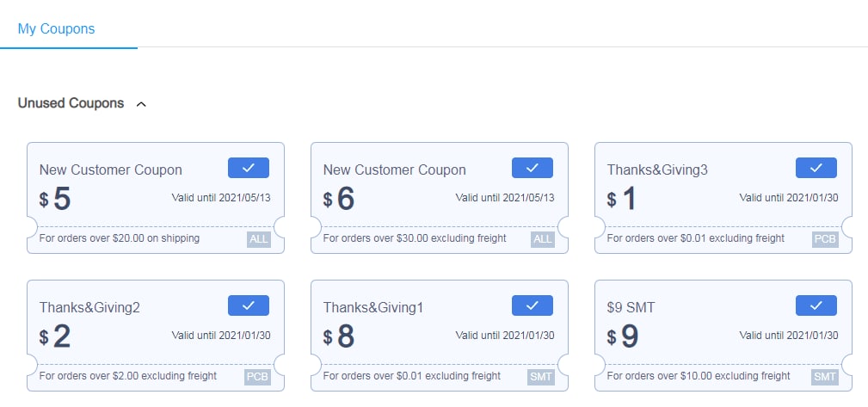Viewport: 868px width, 407px height.
Task: Collapse the Unused Coupons section chevron
Action: 141,104
